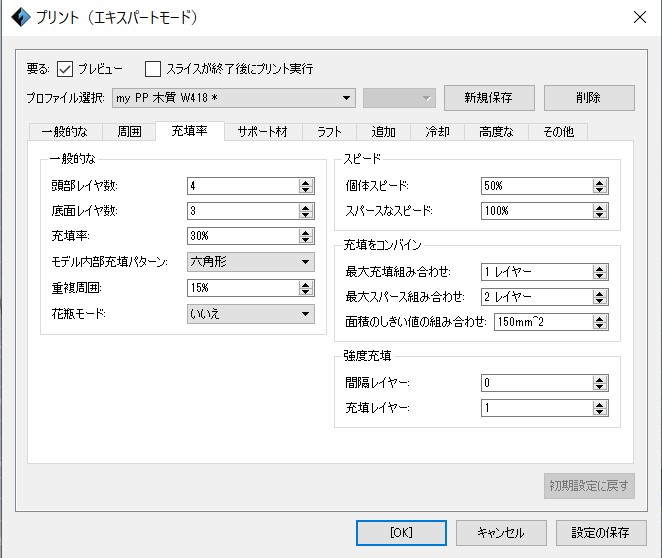Screen dimensions: 662x558
Task: Increase 最大充填組み合わせ with up arrow
Action: [600, 268]
